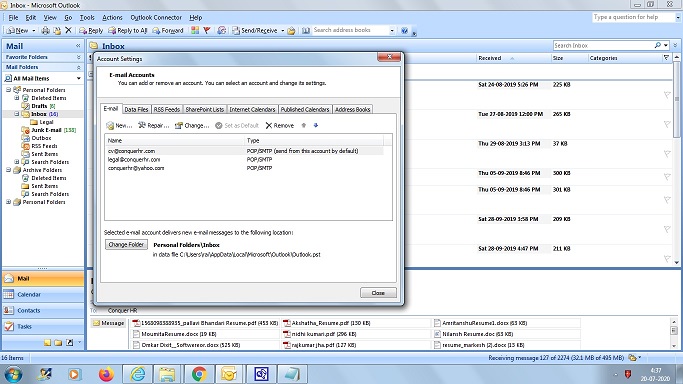The image size is (683, 384).
Task: Switch to the Internet Calendars tab
Action: click(252, 109)
